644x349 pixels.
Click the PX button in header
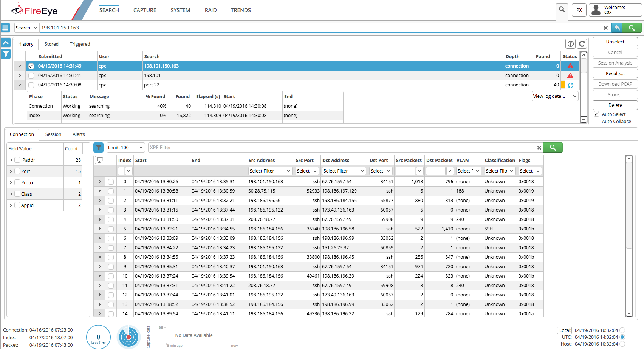(x=579, y=10)
